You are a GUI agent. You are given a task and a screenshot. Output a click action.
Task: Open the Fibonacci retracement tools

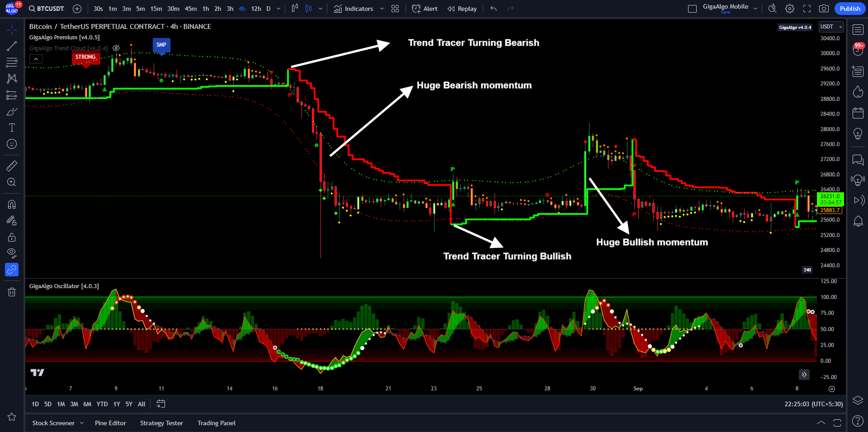(12, 62)
